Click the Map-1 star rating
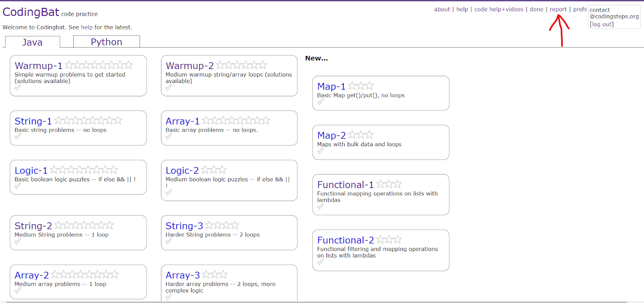644x303 pixels. [361, 85]
